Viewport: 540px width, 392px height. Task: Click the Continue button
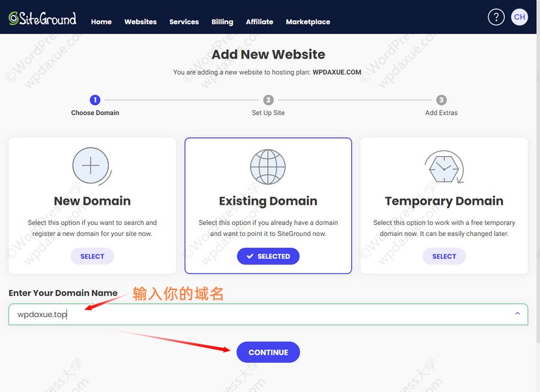pos(268,352)
